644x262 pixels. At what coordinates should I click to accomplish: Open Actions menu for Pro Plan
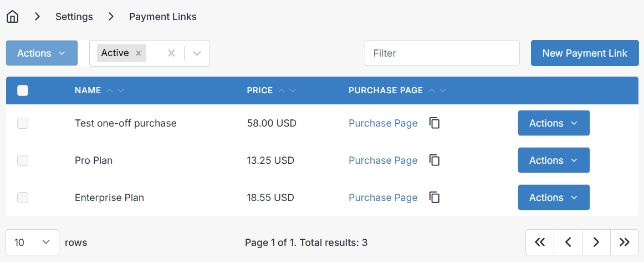(553, 160)
